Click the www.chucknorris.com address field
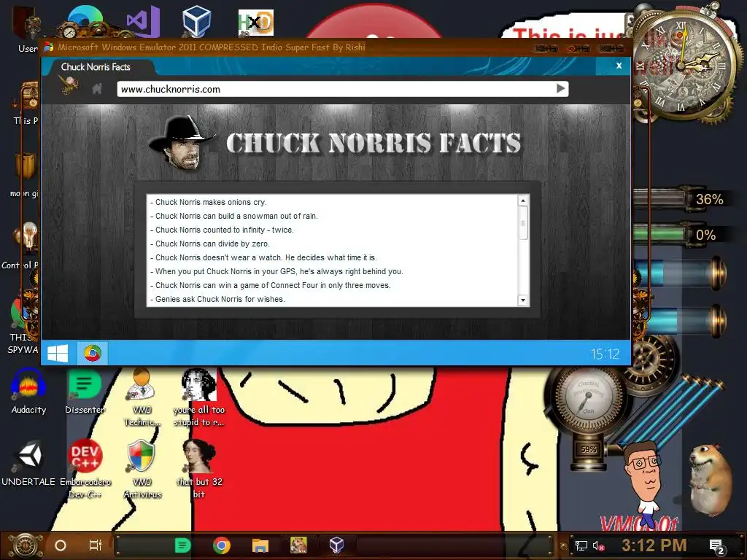 point(343,89)
